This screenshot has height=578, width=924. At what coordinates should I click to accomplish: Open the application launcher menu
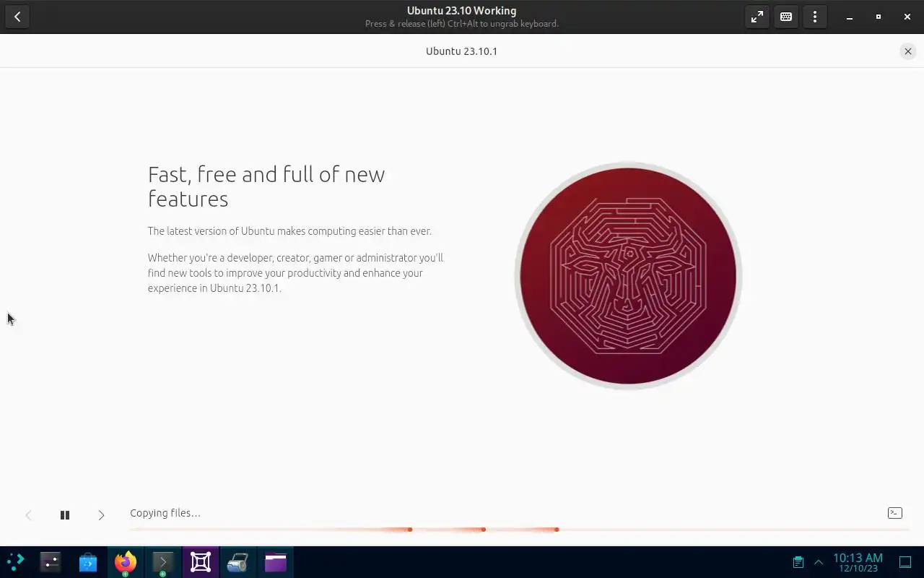15,562
